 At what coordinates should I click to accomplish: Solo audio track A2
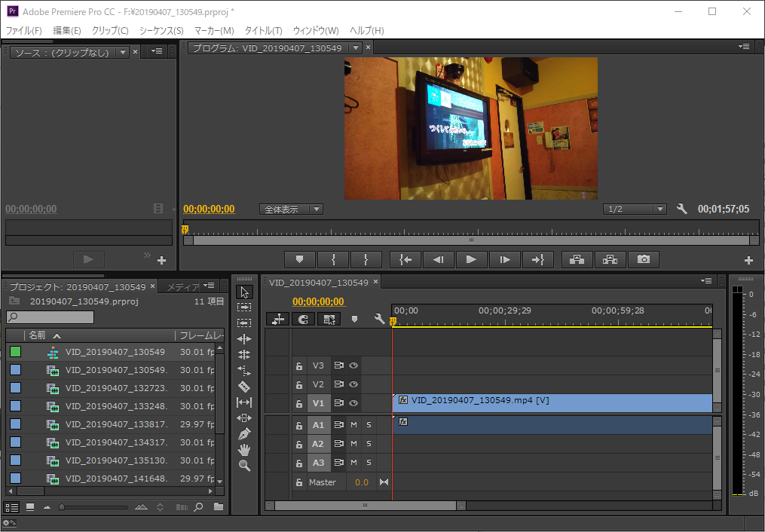pos(369,444)
